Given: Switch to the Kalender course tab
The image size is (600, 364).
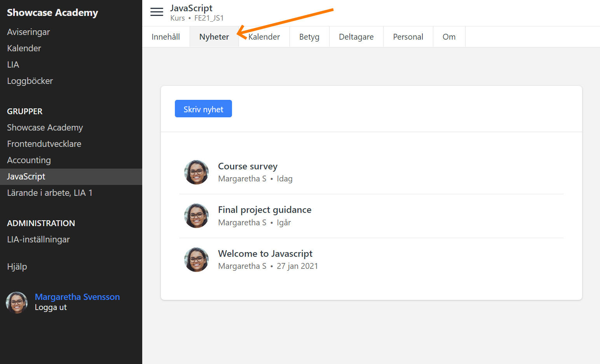Looking at the screenshot, I should (x=264, y=37).
